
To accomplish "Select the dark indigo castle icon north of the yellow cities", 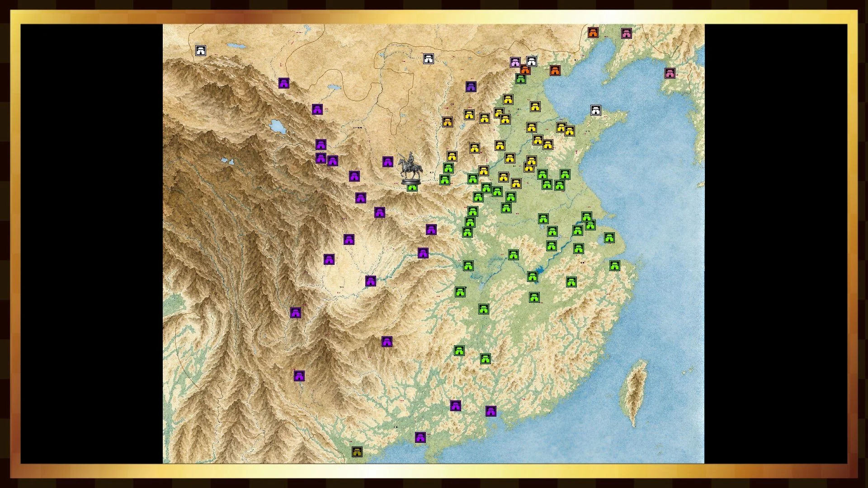I will click(x=471, y=86).
